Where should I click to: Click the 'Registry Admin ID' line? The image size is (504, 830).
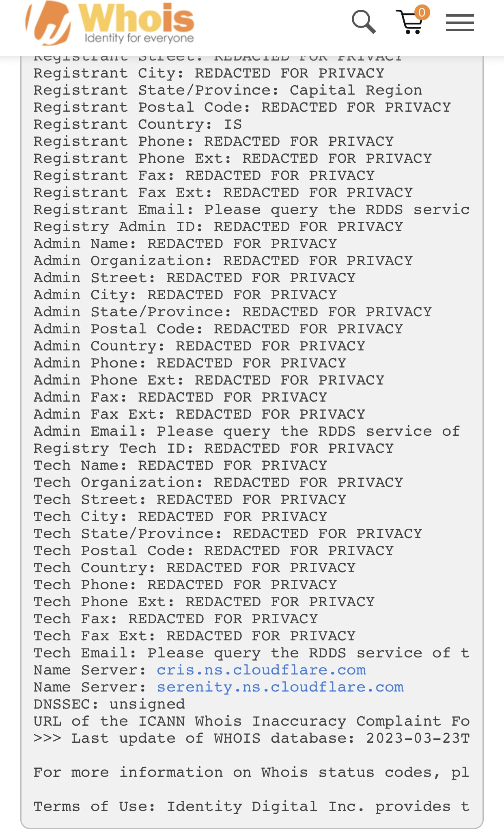[x=218, y=227]
